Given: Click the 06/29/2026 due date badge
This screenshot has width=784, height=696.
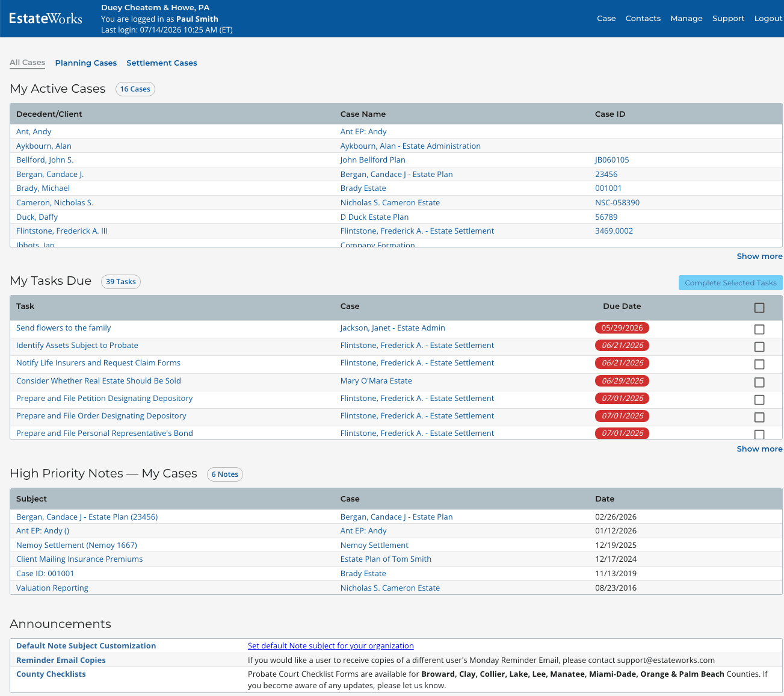Looking at the screenshot, I should [x=622, y=381].
